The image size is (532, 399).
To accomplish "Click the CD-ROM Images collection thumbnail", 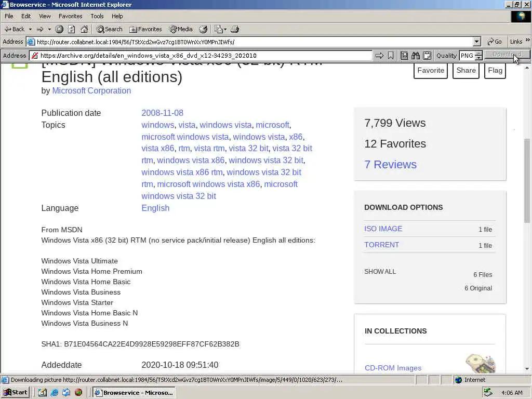I will pos(481,364).
